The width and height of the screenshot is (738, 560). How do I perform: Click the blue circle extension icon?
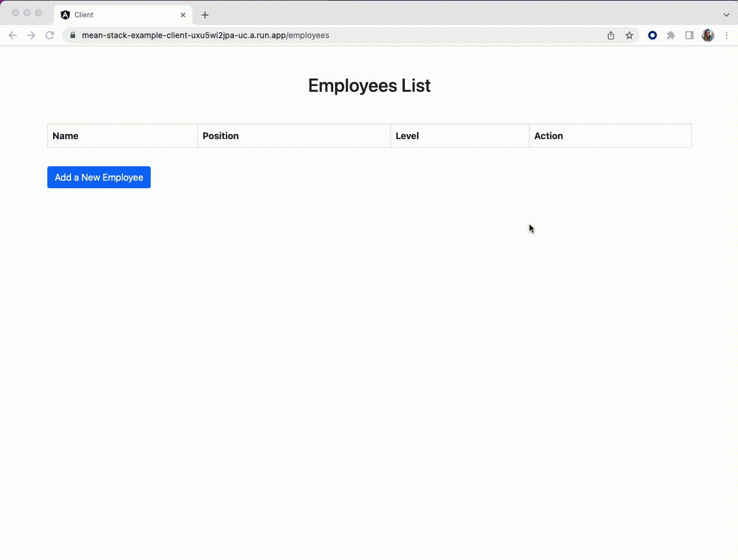(653, 35)
